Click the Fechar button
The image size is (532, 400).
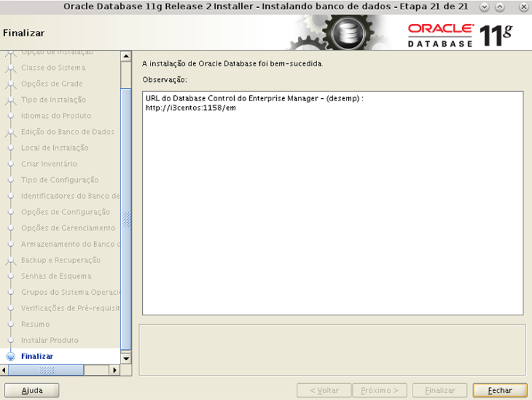(500, 390)
